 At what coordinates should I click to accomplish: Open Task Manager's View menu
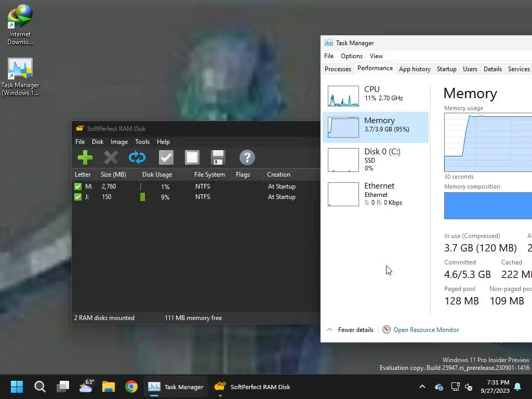(x=376, y=56)
